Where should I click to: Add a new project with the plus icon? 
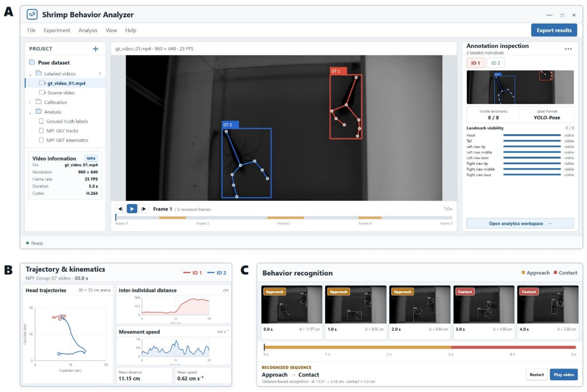95,49
